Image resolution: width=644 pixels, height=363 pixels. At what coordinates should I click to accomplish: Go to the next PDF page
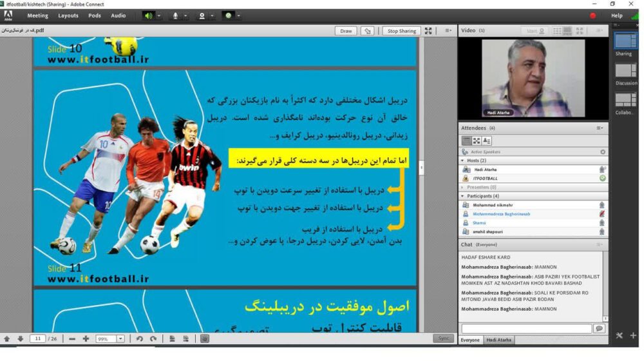(x=20, y=338)
